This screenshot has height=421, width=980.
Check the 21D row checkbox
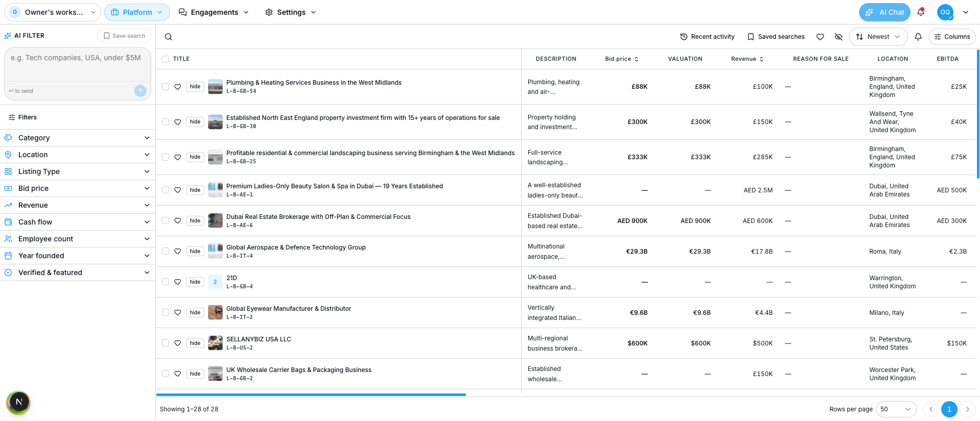click(165, 282)
